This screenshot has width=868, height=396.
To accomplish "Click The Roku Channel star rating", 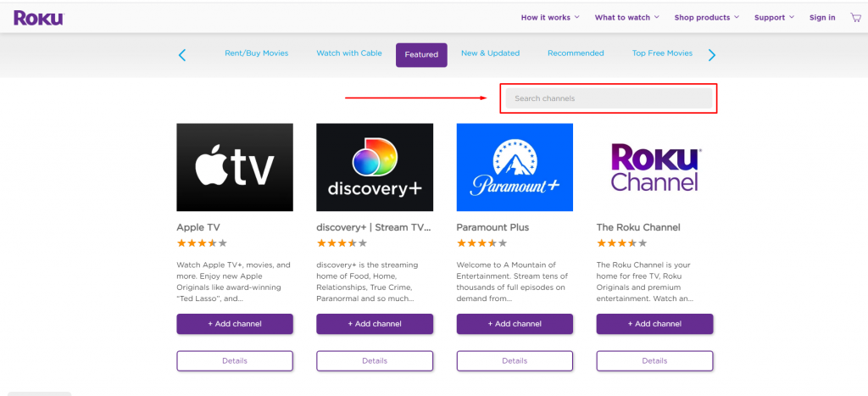I will click(622, 243).
